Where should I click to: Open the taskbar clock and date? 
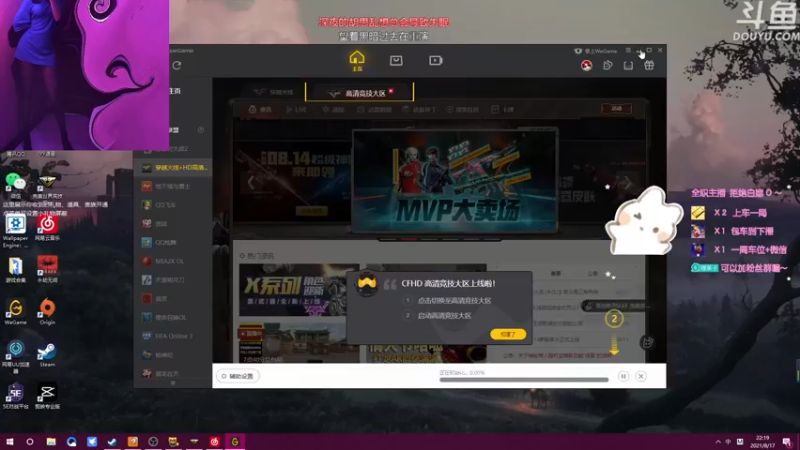[762, 441]
